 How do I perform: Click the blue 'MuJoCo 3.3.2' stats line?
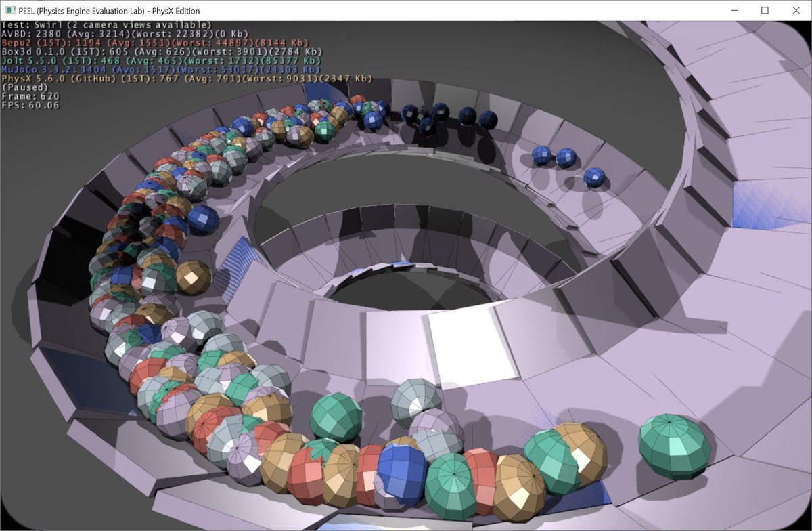(161, 69)
